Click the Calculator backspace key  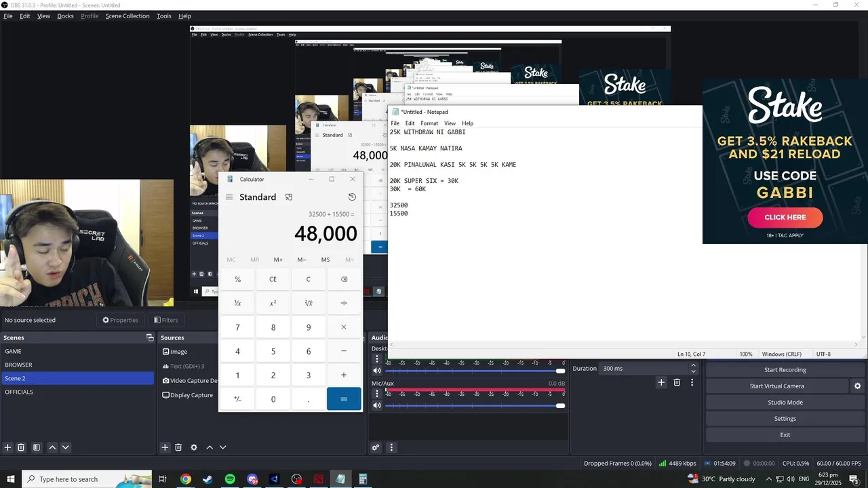(x=344, y=279)
